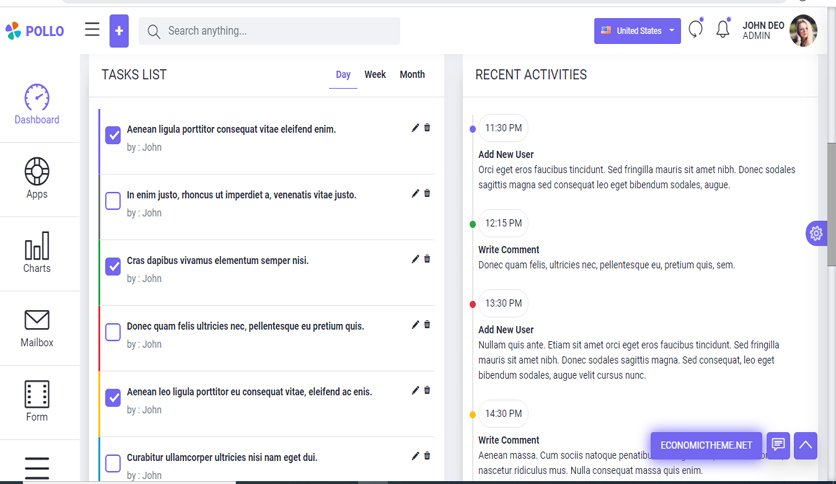The image size is (836, 484).
Task: Open the Charts bar icon in the sidebar
Action: (37, 246)
